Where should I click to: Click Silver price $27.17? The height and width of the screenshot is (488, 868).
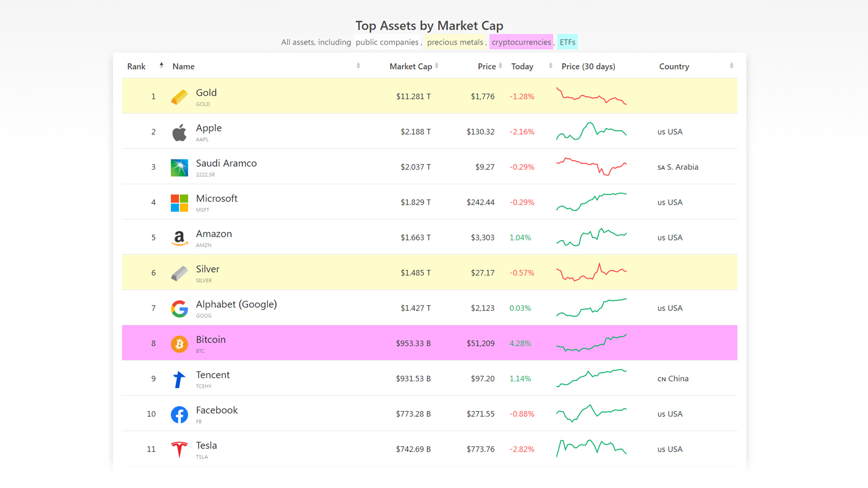(x=483, y=273)
